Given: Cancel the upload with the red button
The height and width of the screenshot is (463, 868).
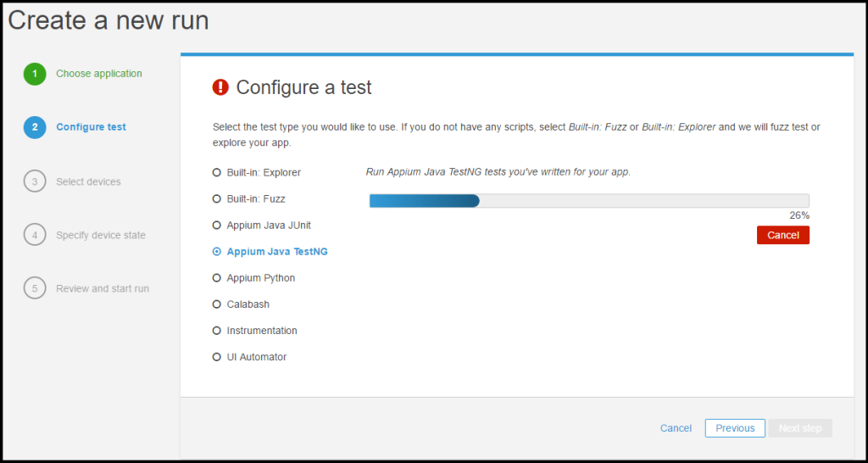Looking at the screenshot, I should point(782,235).
